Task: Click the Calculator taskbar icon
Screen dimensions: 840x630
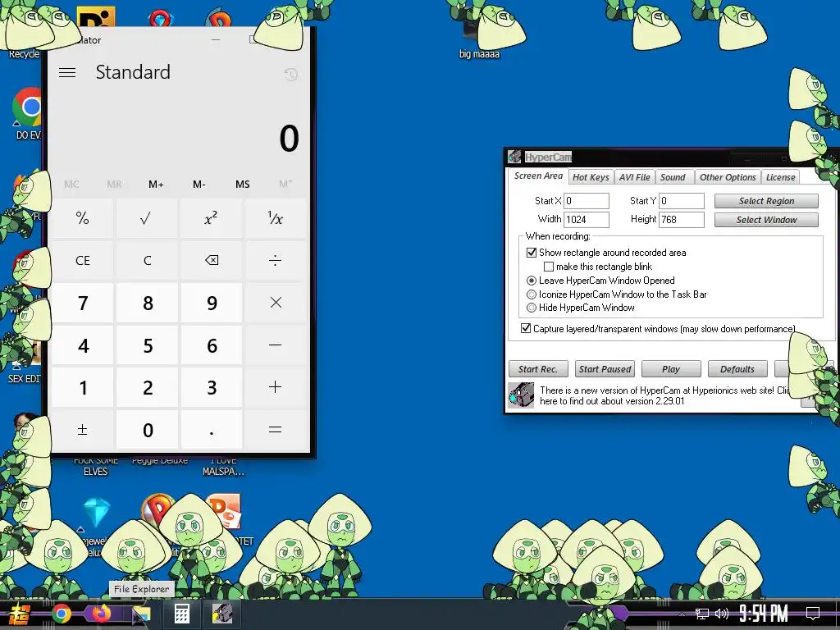Action: 181,614
